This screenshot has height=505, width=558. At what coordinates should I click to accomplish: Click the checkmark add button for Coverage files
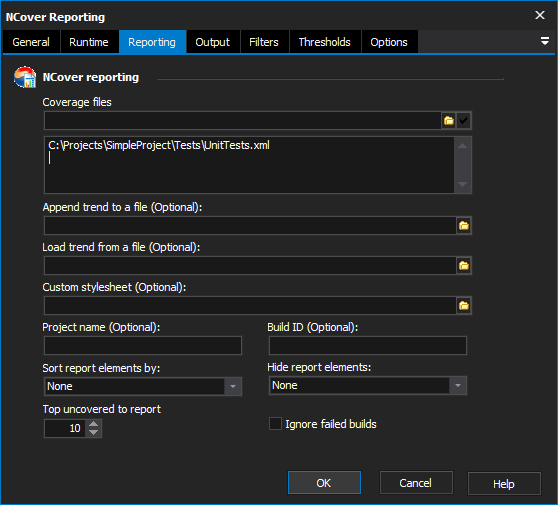463,121
